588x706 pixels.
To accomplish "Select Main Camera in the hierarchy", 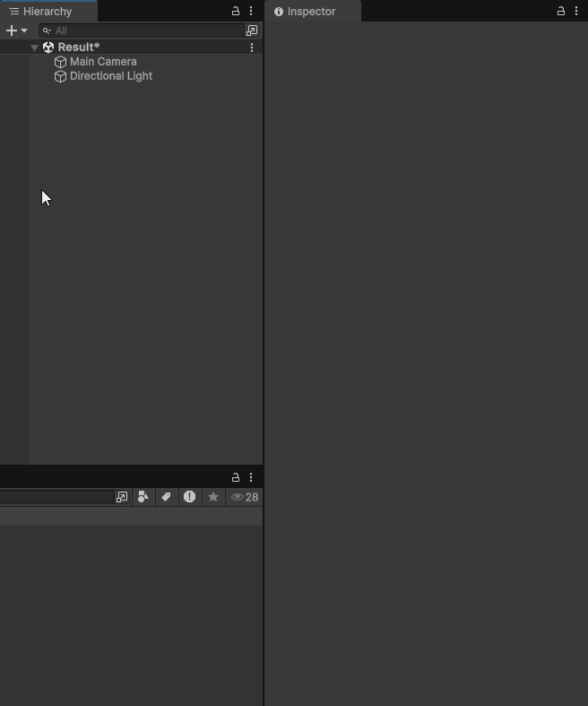I will point(103,62).
